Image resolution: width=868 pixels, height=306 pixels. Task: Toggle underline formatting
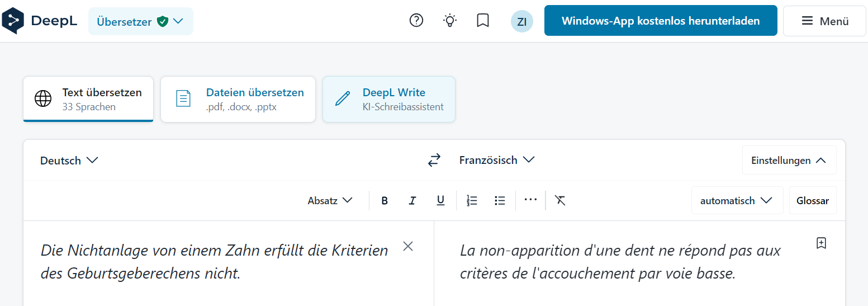[x=440, y=200]
